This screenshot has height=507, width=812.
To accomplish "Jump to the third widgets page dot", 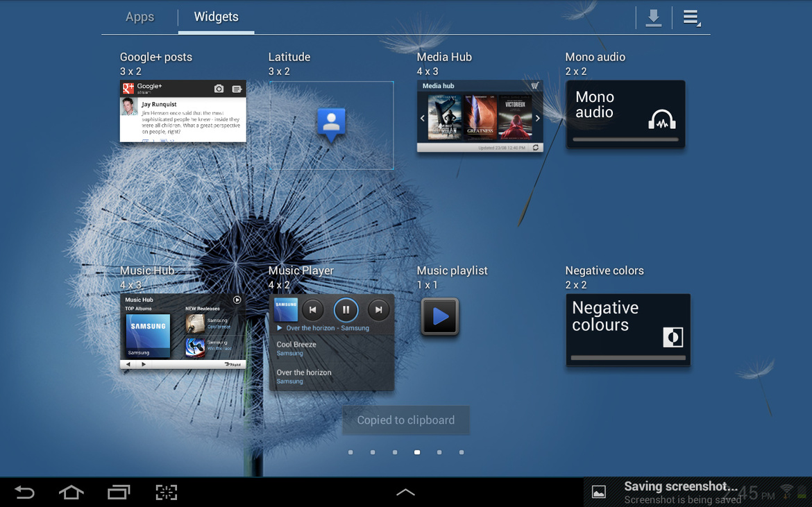I will 395,452.
